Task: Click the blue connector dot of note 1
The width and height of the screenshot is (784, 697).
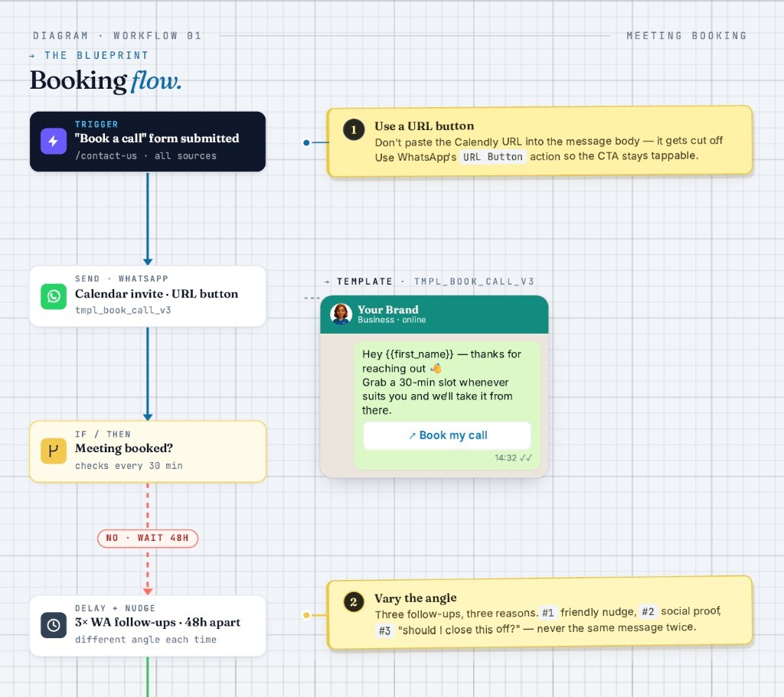Action: [306, 143]
